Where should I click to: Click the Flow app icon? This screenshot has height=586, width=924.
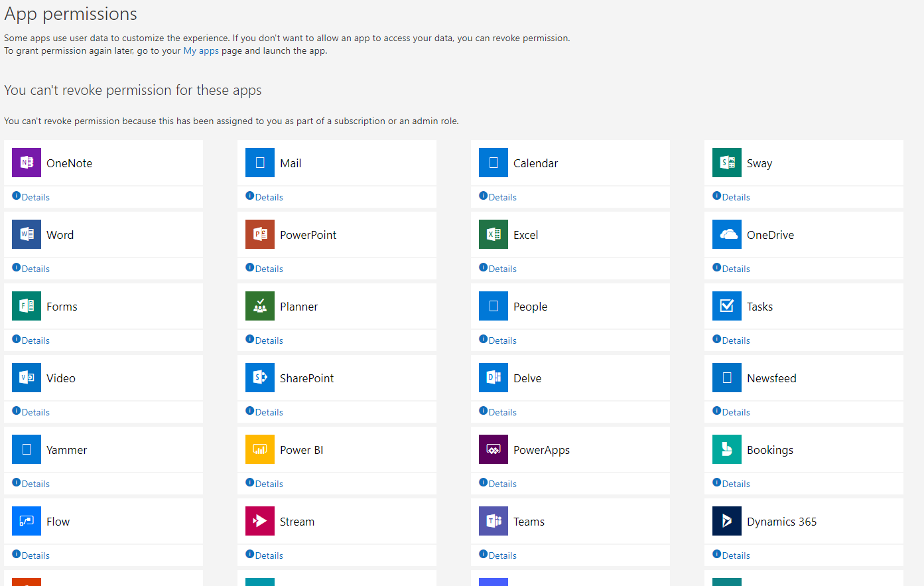[27, 521]
